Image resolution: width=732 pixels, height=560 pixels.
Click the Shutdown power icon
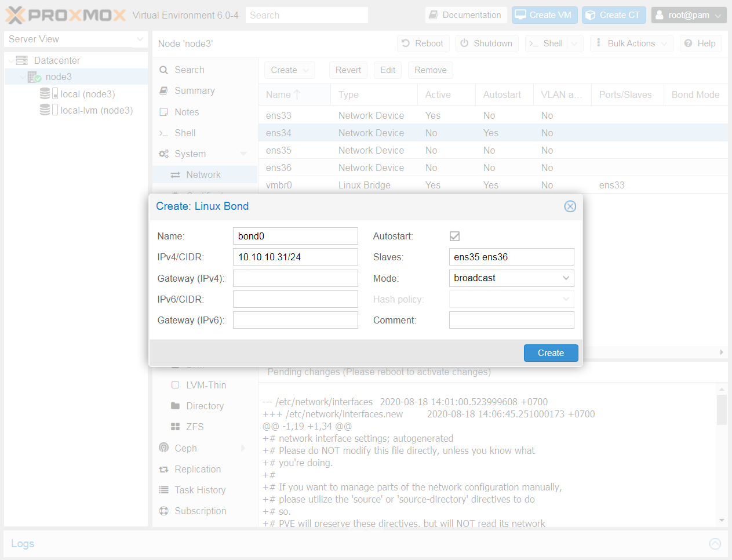click(x=464, y=43)
